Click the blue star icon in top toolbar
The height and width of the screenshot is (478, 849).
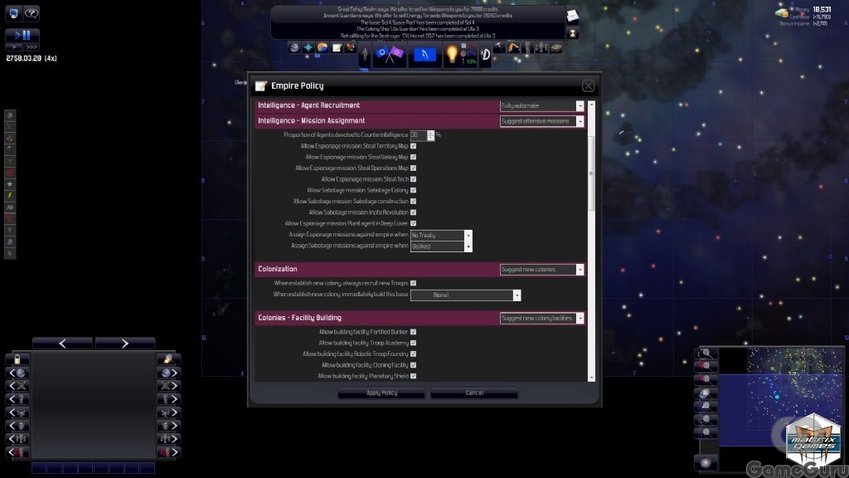pyautogui.click(x=308, y=48)
